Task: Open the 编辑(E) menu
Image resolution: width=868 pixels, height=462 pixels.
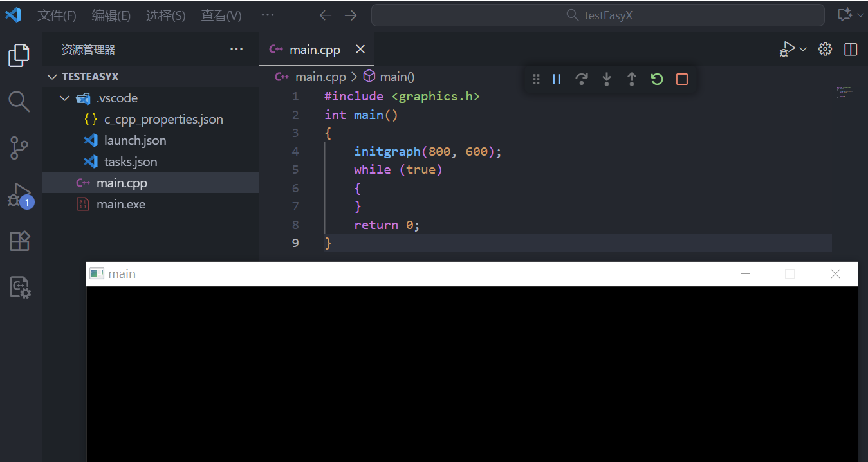Action: pos(111,15)
